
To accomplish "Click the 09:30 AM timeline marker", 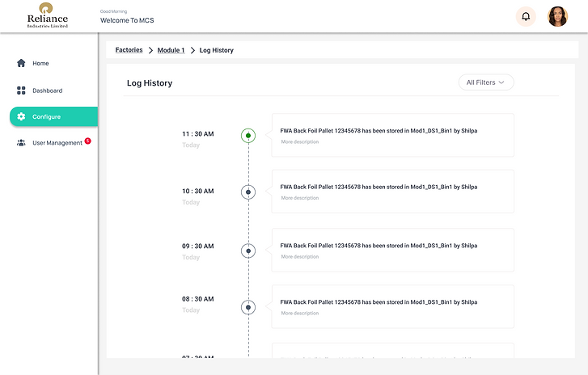I will [248, 251].
